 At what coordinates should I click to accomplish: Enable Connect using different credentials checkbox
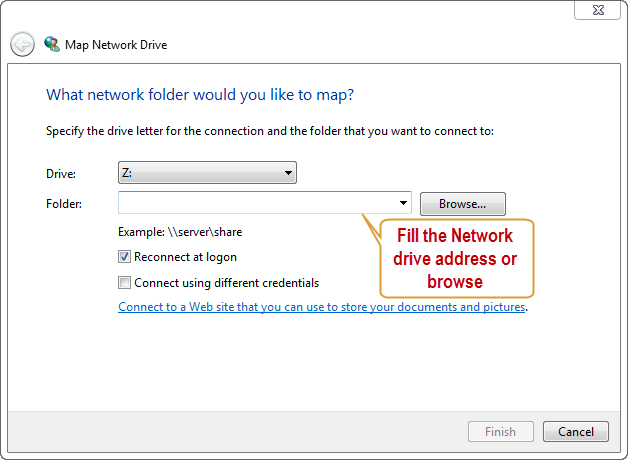(x=124, y=283)
